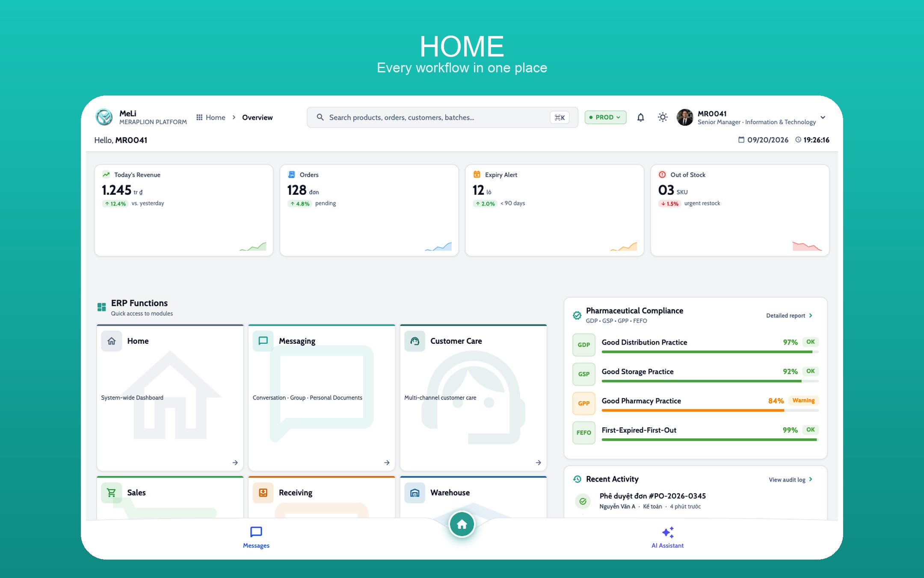
Task: Open the Home module icon
Action: tap(112, 341)
